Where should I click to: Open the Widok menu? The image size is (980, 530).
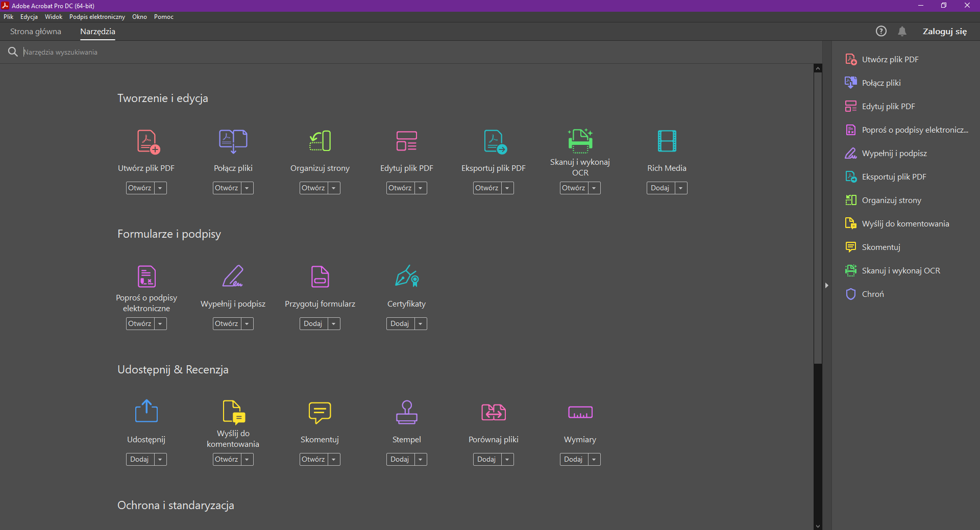[x=54, y=17]
